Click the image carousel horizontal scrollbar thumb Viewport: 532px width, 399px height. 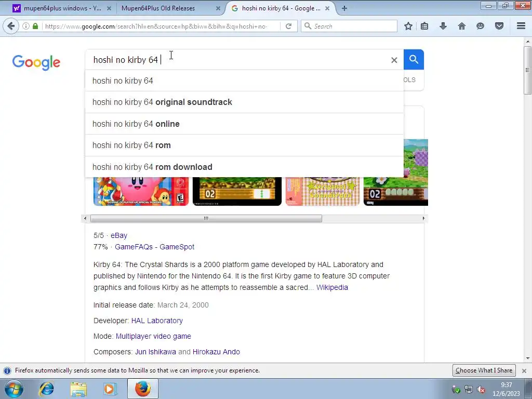[x=206, y=219]
